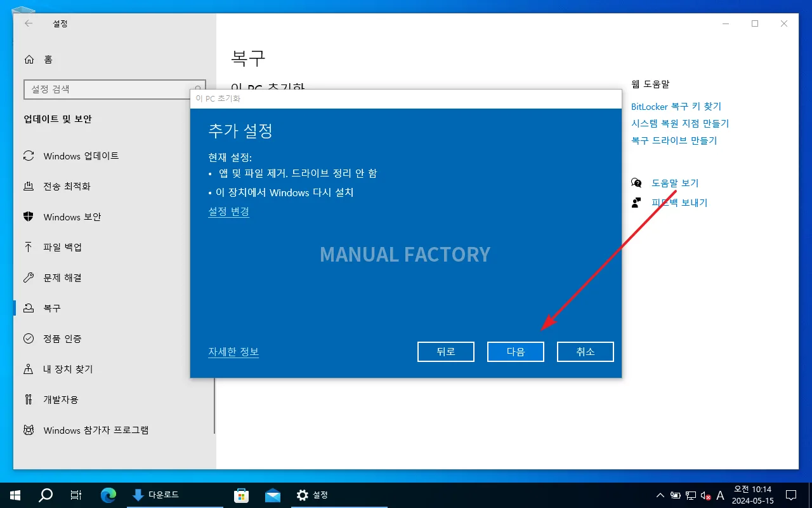Click the settings back arrow
Image resolution: width=812 pixels, height=508 pixels.
coord(29,23)
